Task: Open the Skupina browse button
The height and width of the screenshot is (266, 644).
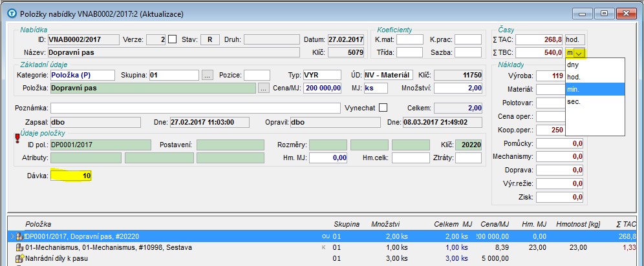Action: (x=207, y=76)
